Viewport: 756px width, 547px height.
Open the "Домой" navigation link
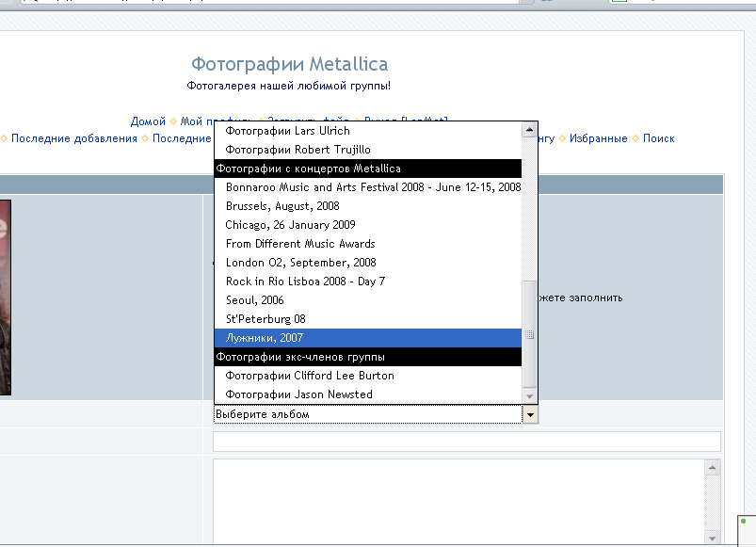(x=148, y=121)
